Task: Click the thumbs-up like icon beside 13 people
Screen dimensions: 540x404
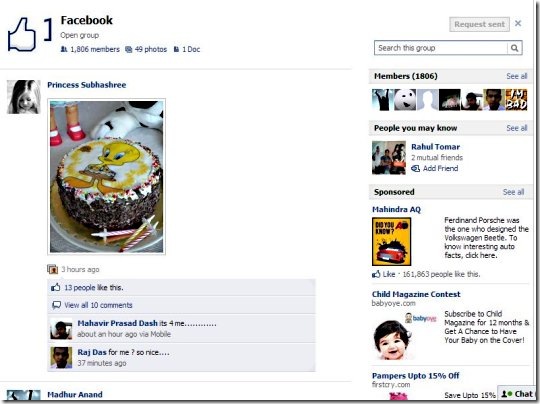Action: pos(55,287)
